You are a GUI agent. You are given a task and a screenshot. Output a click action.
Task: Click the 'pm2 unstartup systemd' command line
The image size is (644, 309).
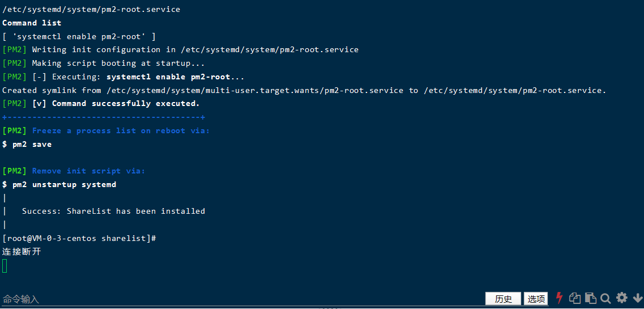pos(59,185)
